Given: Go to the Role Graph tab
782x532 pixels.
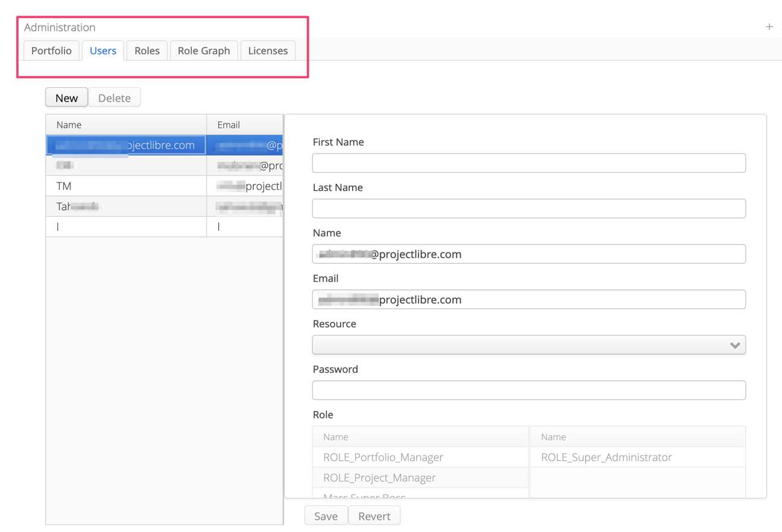Looking at the screenshot, I should coord(204,51).
